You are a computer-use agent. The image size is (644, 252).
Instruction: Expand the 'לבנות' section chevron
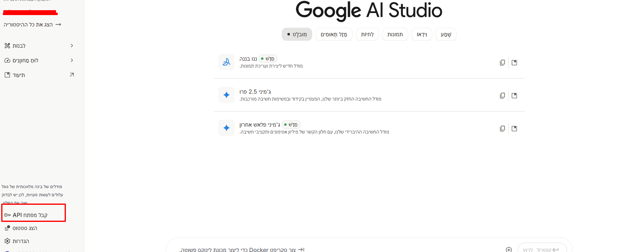[x=72, y=46]
